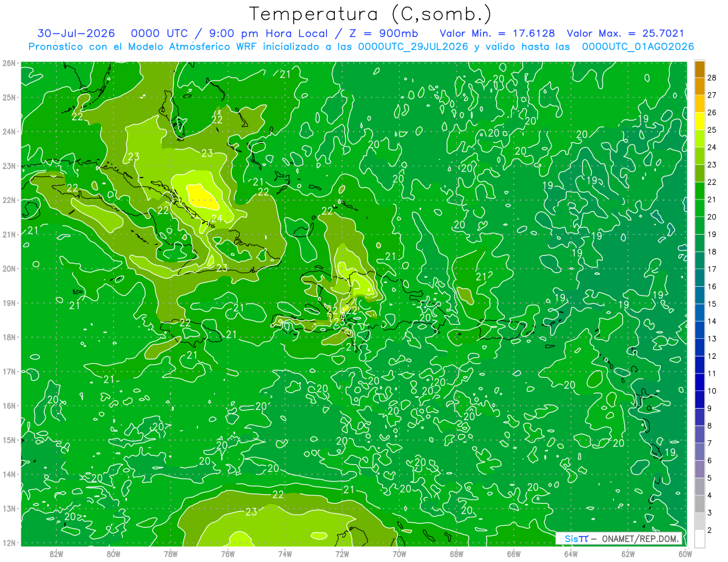
Task: Select the date text "30-Jul-2026"
Action: (x=76, y=33)
